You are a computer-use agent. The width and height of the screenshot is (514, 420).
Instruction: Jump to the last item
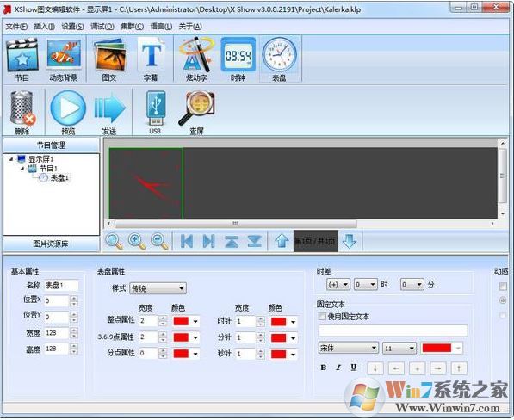click(x=209, y=242)
